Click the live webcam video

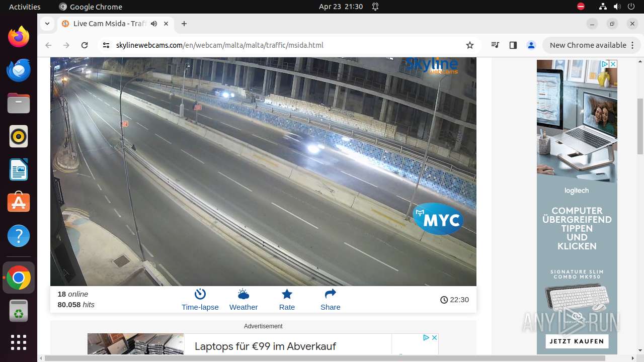(x=263, y=171)
